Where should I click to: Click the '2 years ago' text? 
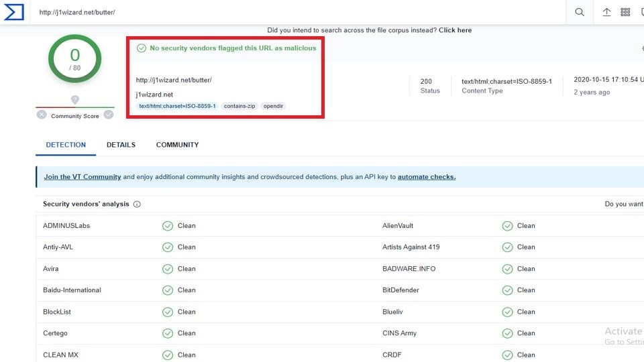(592, 93)
